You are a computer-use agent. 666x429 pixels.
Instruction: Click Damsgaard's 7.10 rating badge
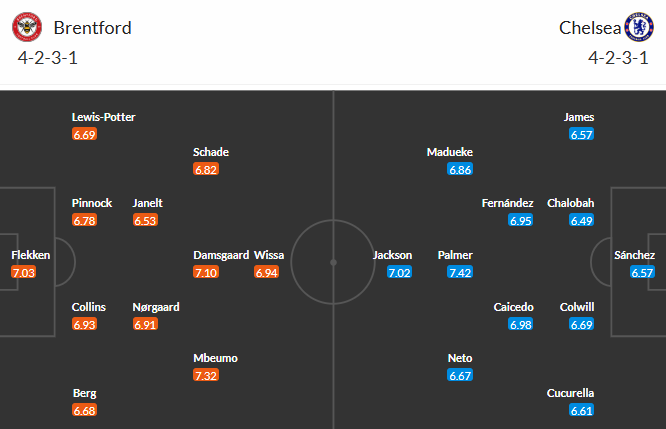[x=206, y=272]
